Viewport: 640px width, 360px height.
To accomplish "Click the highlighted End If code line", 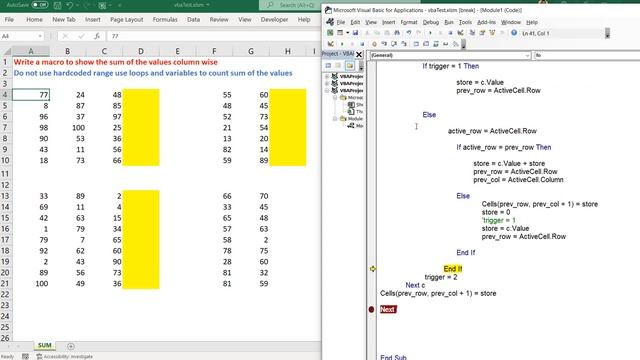I will click(453, 269).
